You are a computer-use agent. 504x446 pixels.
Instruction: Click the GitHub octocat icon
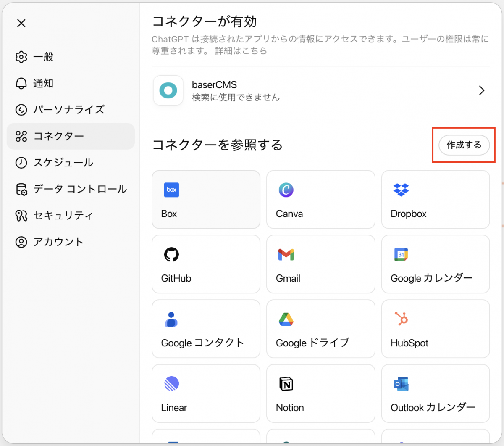click(x=171, y=254)
